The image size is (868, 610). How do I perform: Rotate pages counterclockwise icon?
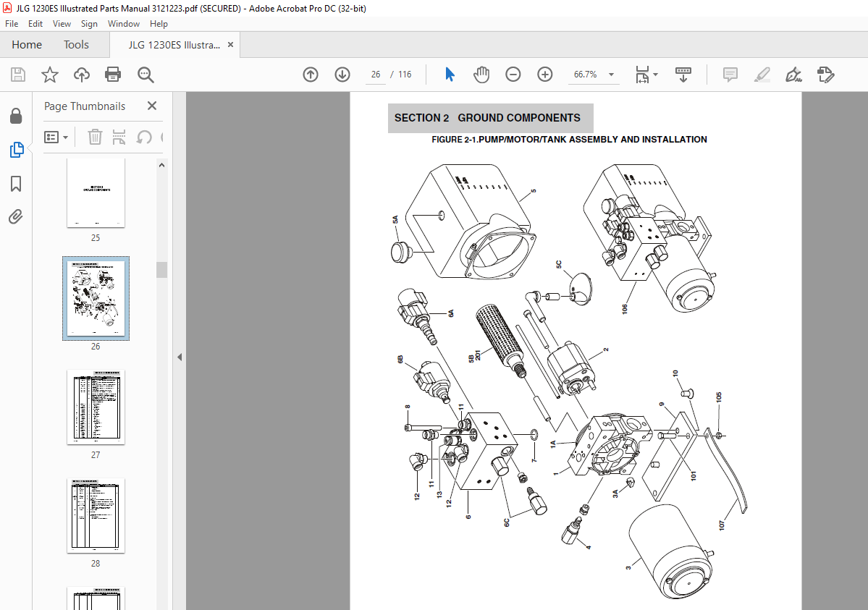point(144,137)
